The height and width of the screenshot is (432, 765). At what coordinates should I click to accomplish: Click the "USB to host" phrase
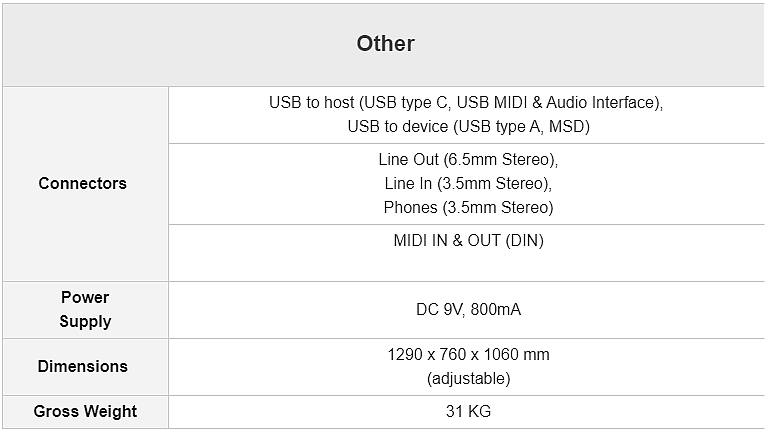[x=308, y=103]
